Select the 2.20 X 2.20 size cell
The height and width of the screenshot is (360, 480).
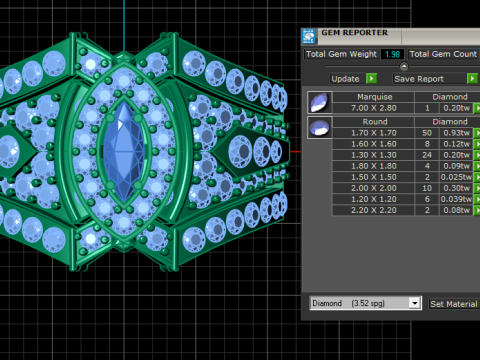374,210
